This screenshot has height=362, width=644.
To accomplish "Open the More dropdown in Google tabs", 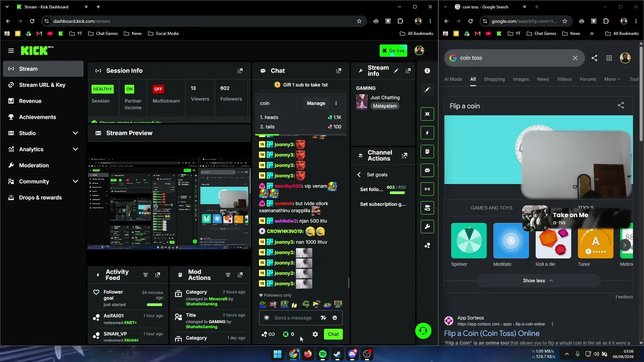I will click(x=612, y=79).
